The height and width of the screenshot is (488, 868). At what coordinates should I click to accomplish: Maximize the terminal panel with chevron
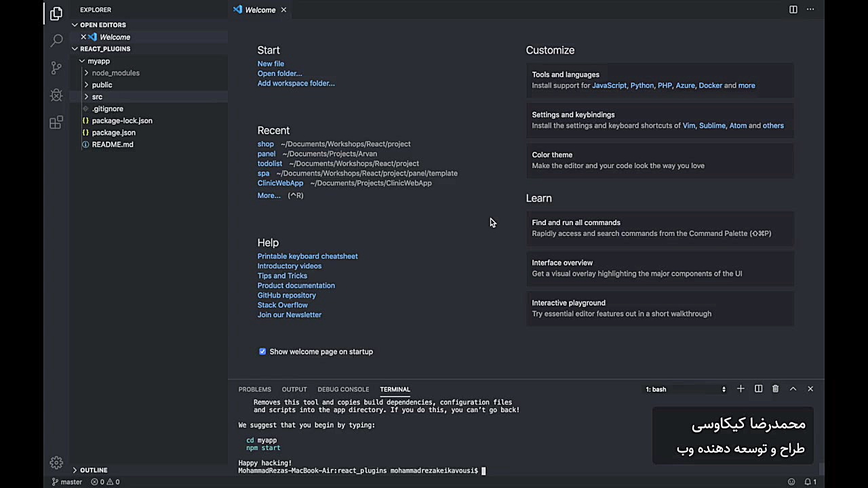tap(793, 389)
